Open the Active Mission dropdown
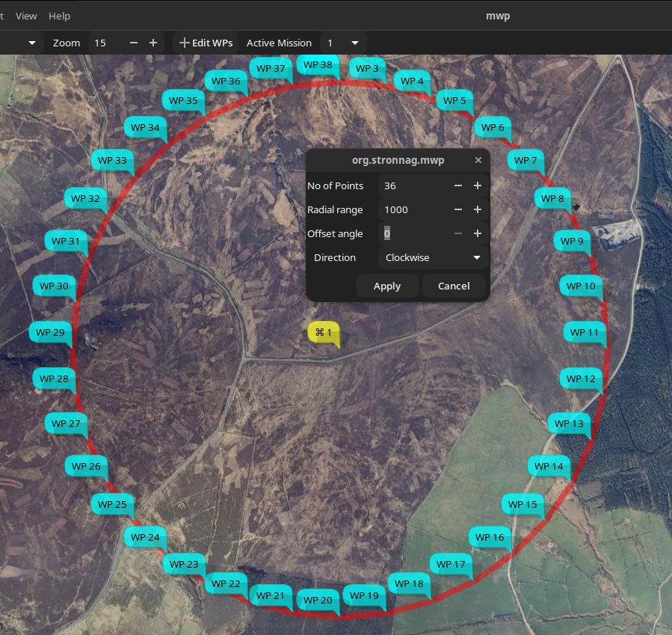Viewport: 672px width, 635px height. pos(343,43)
